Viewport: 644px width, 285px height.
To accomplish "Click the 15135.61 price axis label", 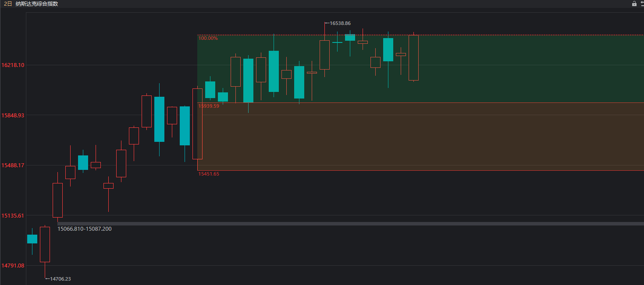I will [13, 215].
